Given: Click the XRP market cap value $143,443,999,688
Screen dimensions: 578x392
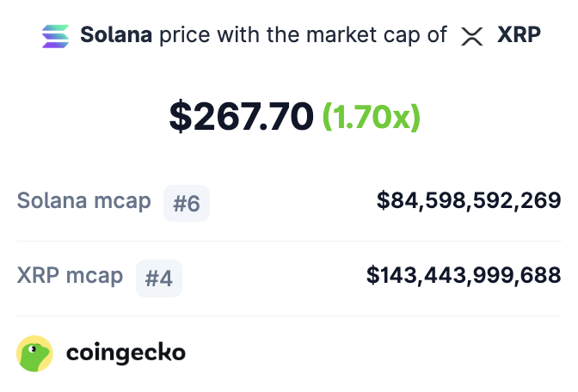Looking at the screenshot, I should (464, 276).
